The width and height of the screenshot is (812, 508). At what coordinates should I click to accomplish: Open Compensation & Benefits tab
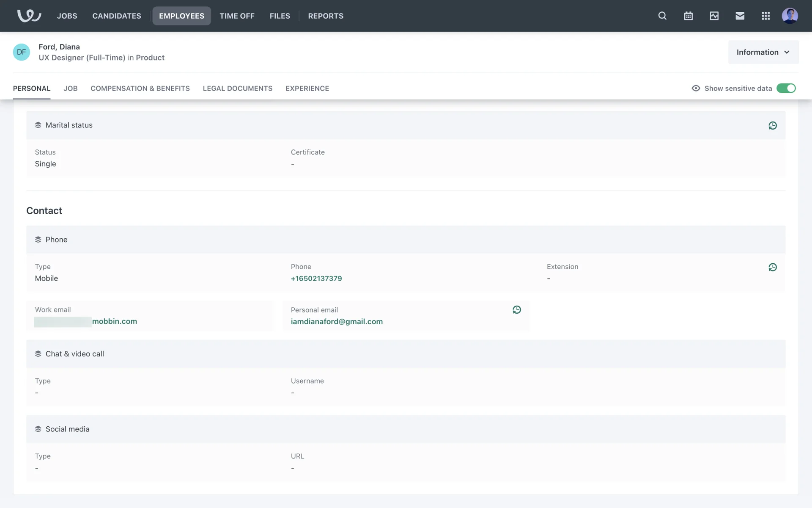tap(140, 88)
